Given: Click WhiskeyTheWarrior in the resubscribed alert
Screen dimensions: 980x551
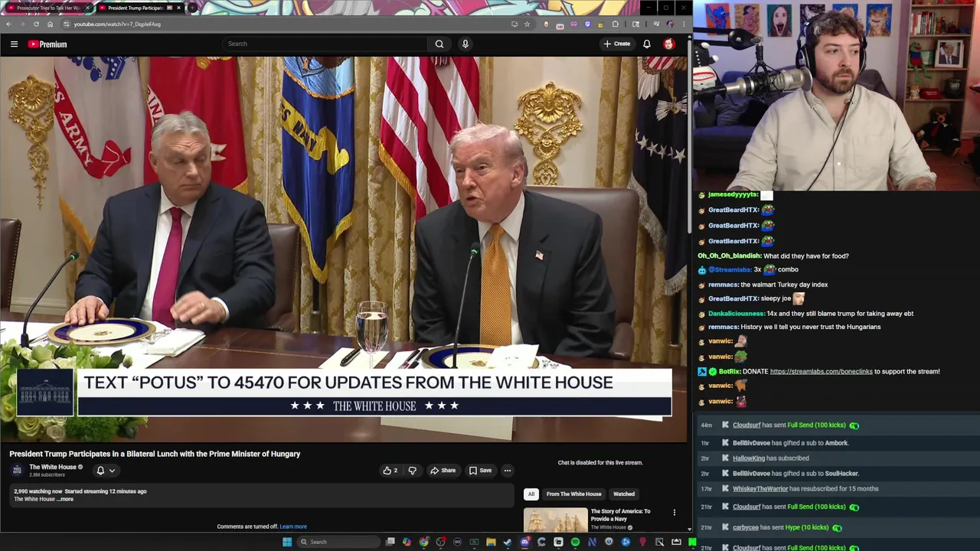Looking at the screenshot, I should click(x=760, y=488).
